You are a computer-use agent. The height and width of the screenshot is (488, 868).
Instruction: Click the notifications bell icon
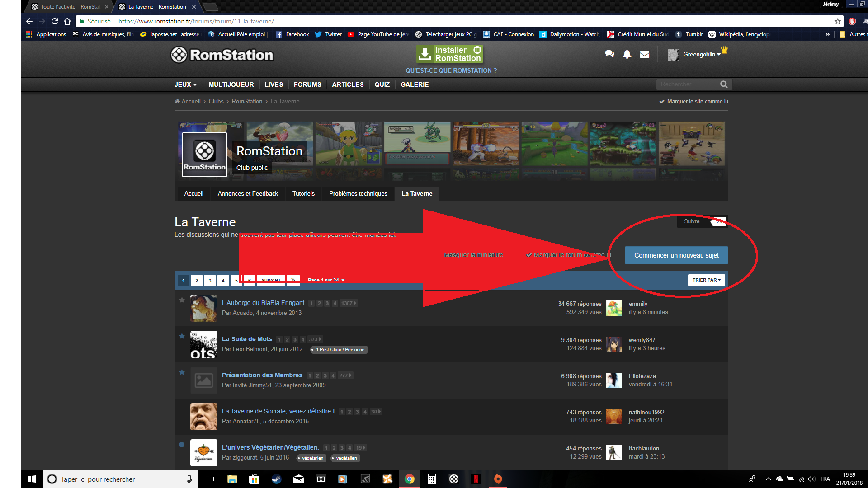(x=627, y=54)
